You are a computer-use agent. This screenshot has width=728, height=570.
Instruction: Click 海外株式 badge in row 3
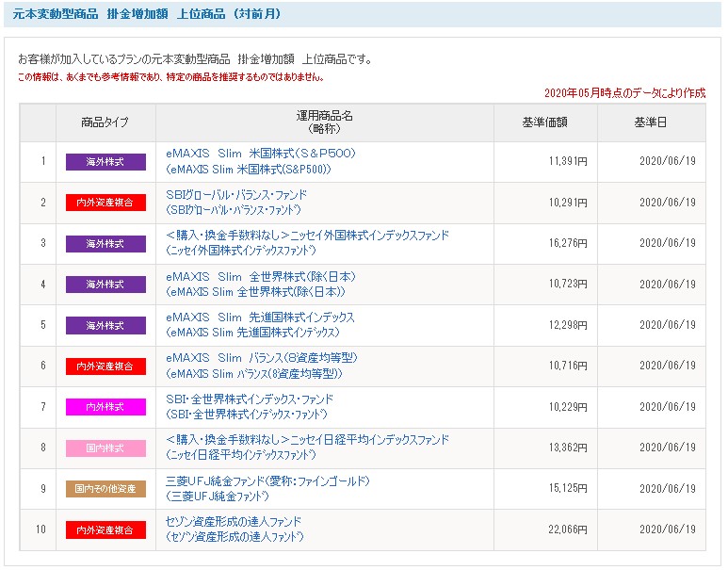click(105, 243)
